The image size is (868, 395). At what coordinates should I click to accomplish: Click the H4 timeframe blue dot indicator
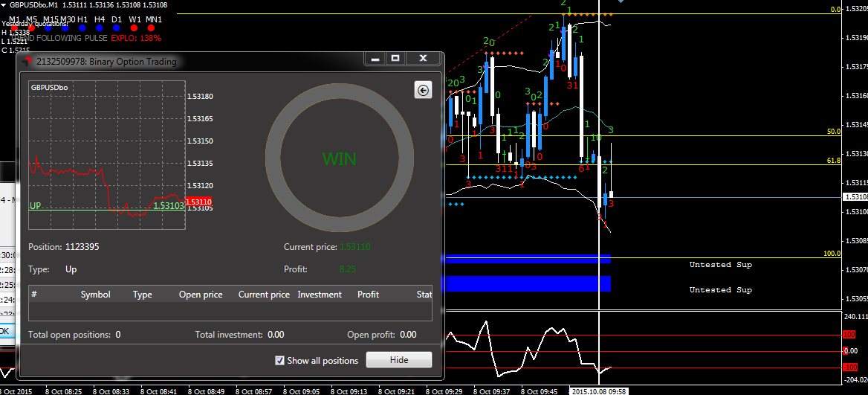99,27
